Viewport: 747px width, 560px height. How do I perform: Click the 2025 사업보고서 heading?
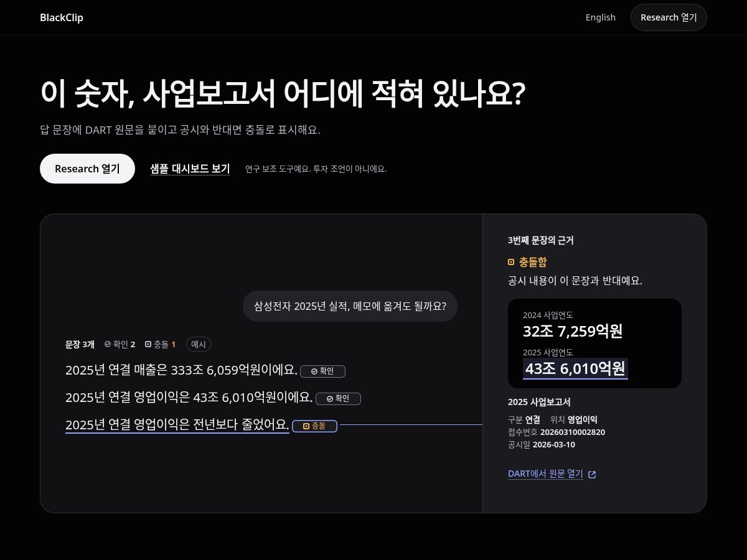click(x=539, y=402)
